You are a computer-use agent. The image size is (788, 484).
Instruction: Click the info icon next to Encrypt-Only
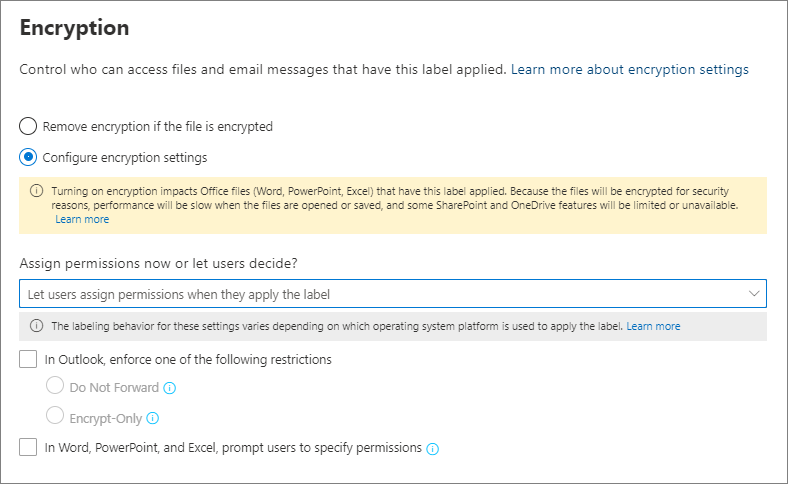152,418
